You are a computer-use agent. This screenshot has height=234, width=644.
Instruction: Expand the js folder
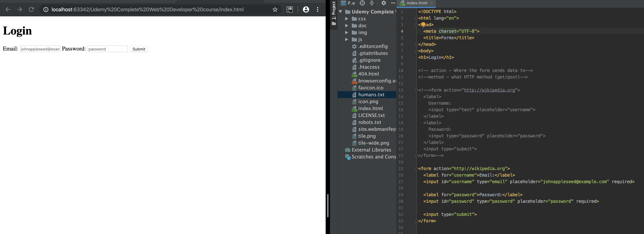pyautogui.click(x=347, y=39)
